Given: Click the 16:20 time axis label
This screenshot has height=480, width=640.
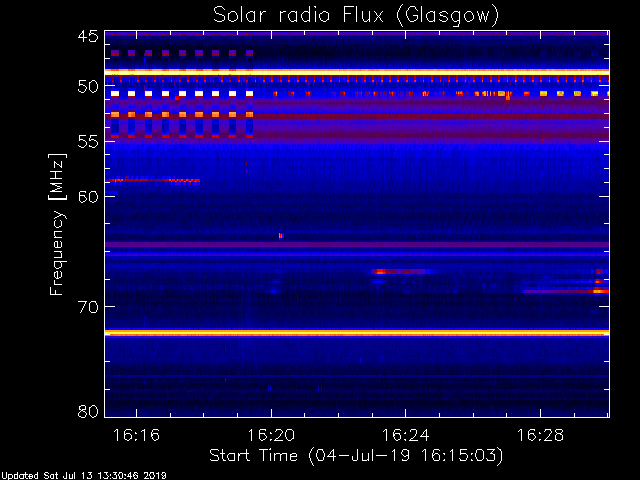Looking at the screenshot, I should tap(271, 435).
